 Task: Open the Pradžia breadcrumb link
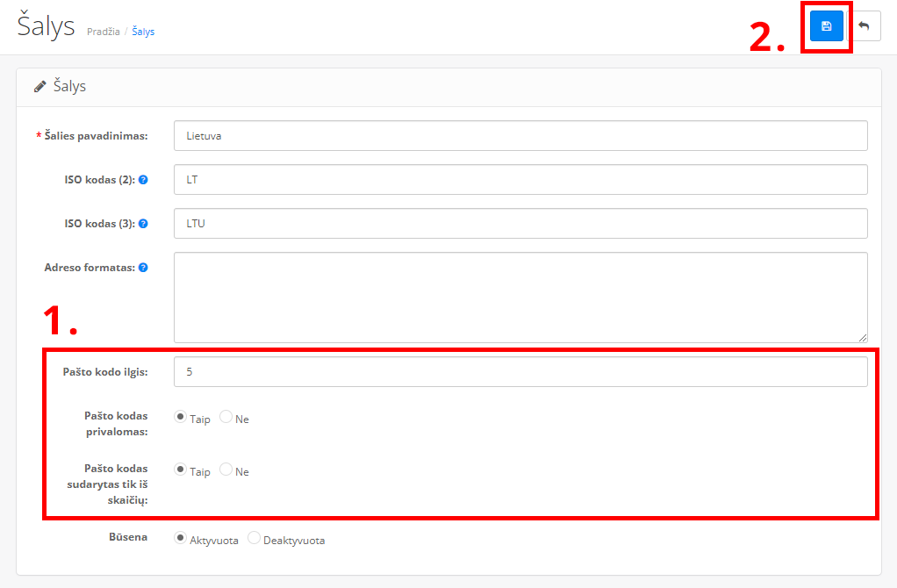pos(104,32)
